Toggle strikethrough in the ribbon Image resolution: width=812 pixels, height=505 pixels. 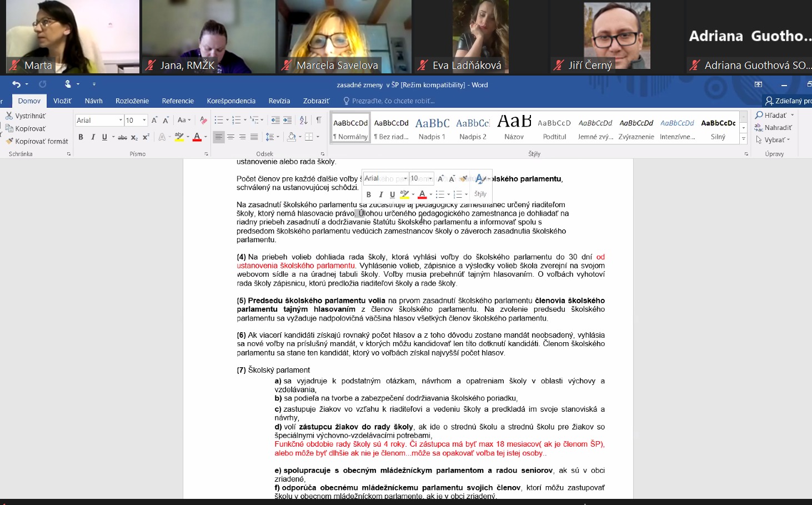(123, 137)
